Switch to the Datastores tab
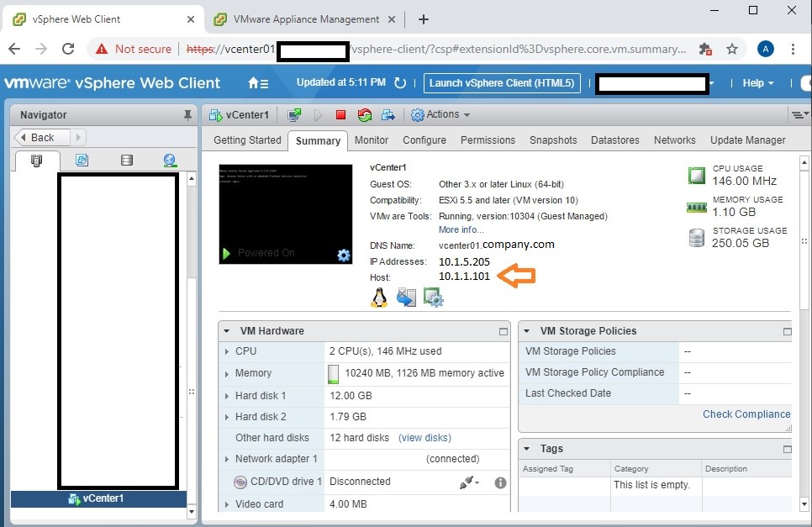The width and height of the screenshot is (812, 527). click(x=614, y=140)
